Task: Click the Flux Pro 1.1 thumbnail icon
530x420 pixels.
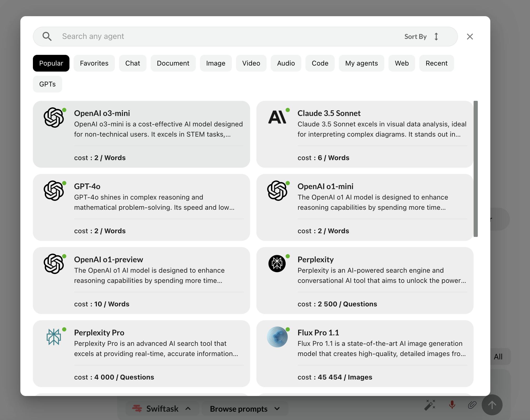Action: [x=277, y=337]
